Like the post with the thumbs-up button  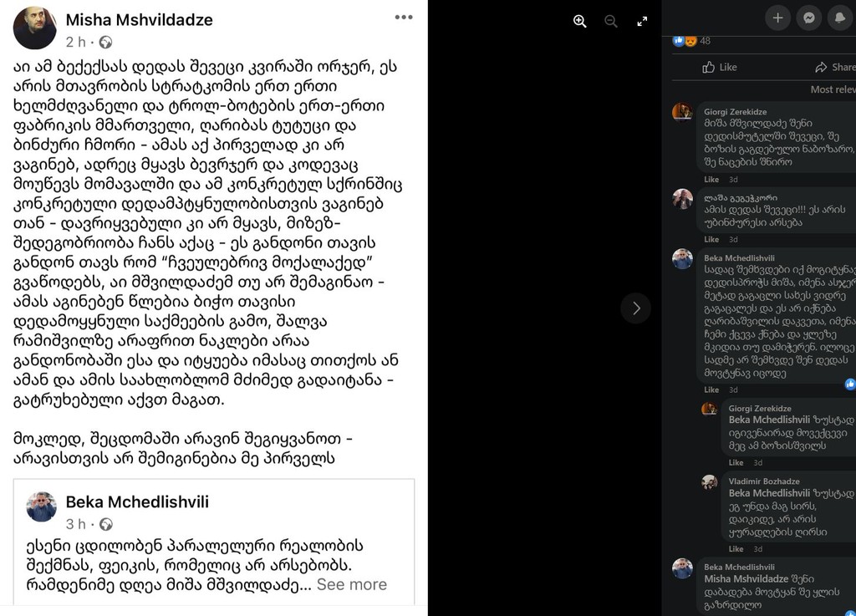pos(720,67)
